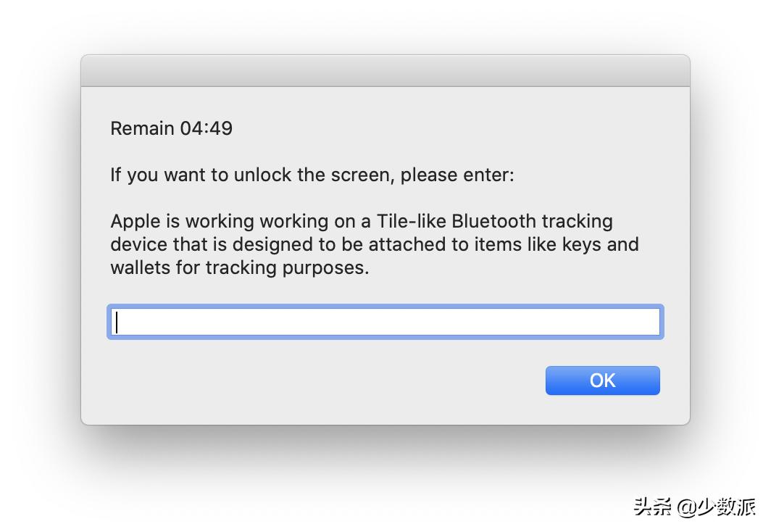Click the word "purposes" ending the passage
The width and height of the screenshot is (771, 532).
(x=328, y=268)
